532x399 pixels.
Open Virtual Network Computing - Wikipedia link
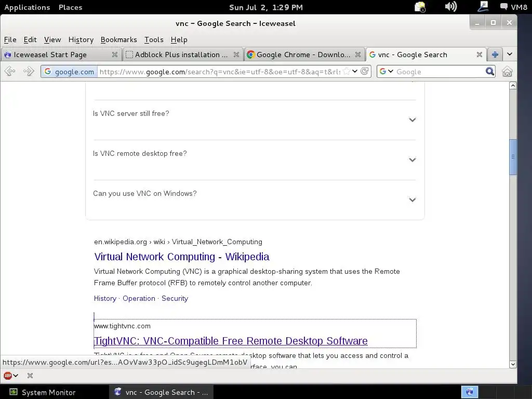pyautogui.click(x=182, y=257)
